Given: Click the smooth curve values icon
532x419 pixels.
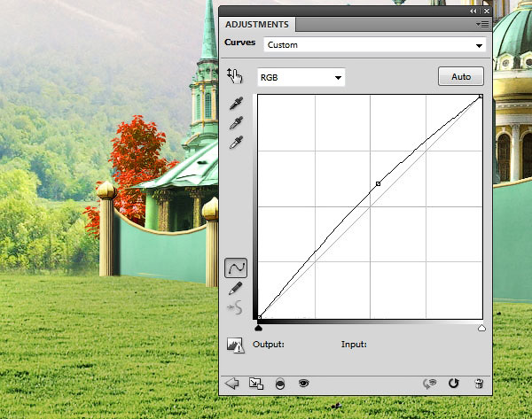Looking at the screenshot, I should click(235, 307).
